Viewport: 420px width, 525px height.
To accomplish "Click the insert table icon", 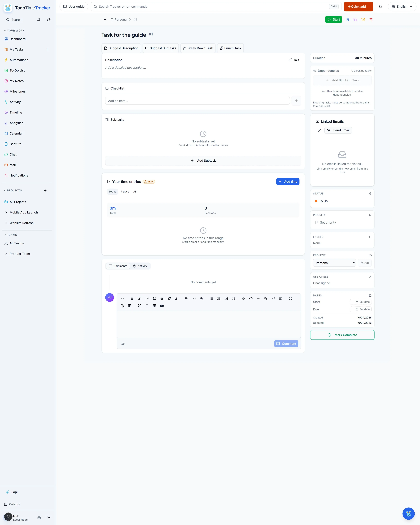I will pos(154,306).
